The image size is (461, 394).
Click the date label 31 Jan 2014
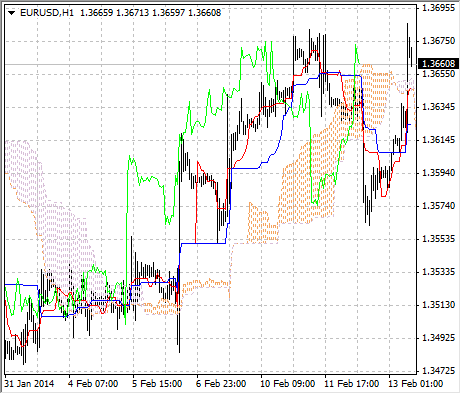point(30,384)
